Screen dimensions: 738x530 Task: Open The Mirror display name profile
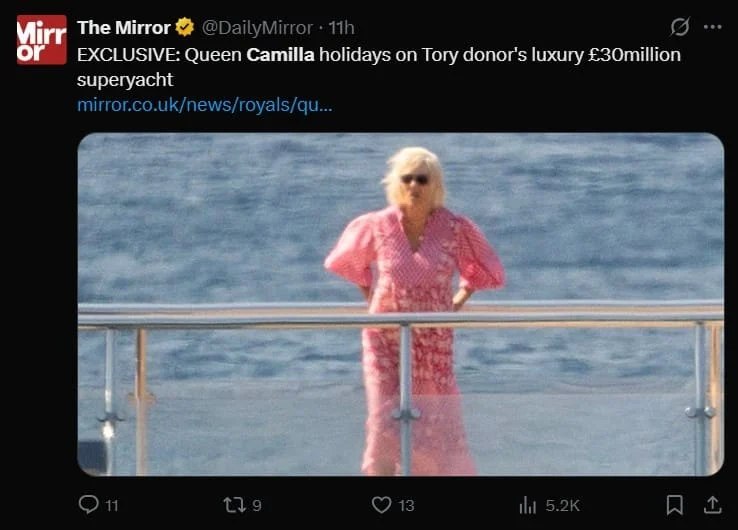(x=123, y=27)
